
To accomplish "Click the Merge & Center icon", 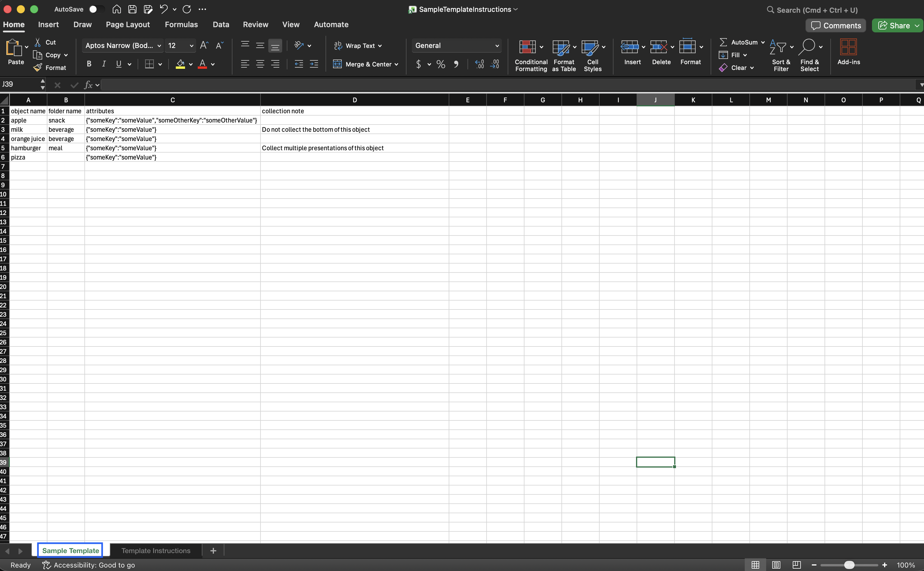I will [x=337, y=64].
